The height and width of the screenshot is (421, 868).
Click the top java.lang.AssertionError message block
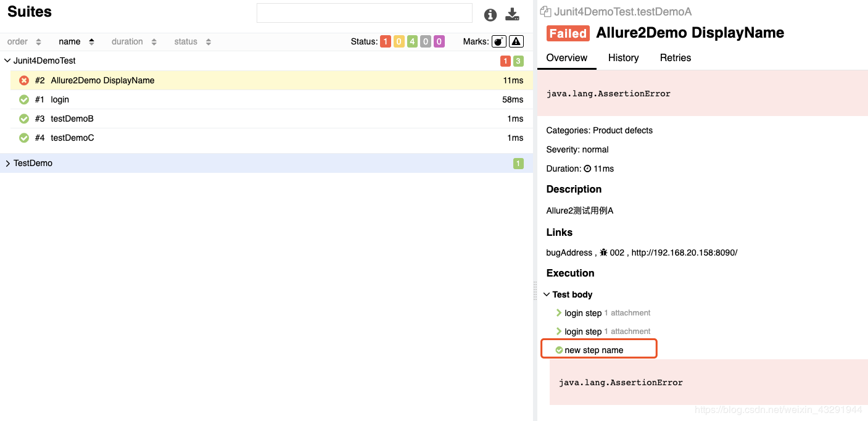coord(703,93)
